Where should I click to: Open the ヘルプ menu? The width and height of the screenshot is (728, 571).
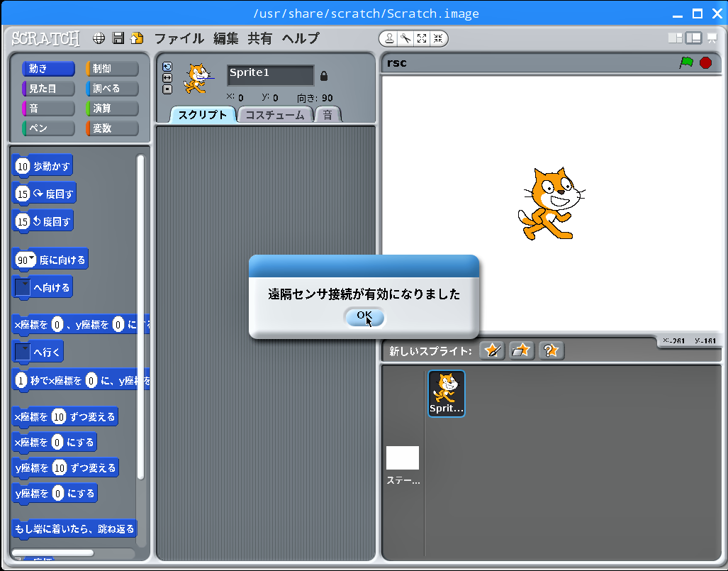pos(301,38)
